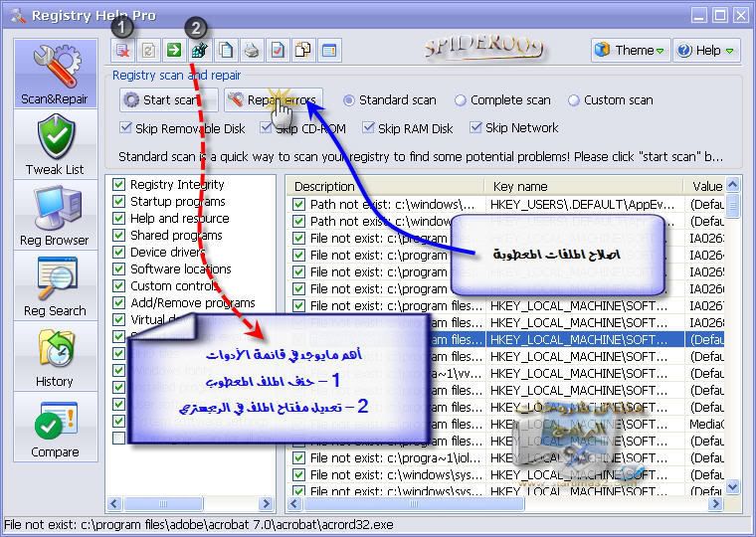
Task: Click category list scroll right arrow
Action: pos(266,504)
